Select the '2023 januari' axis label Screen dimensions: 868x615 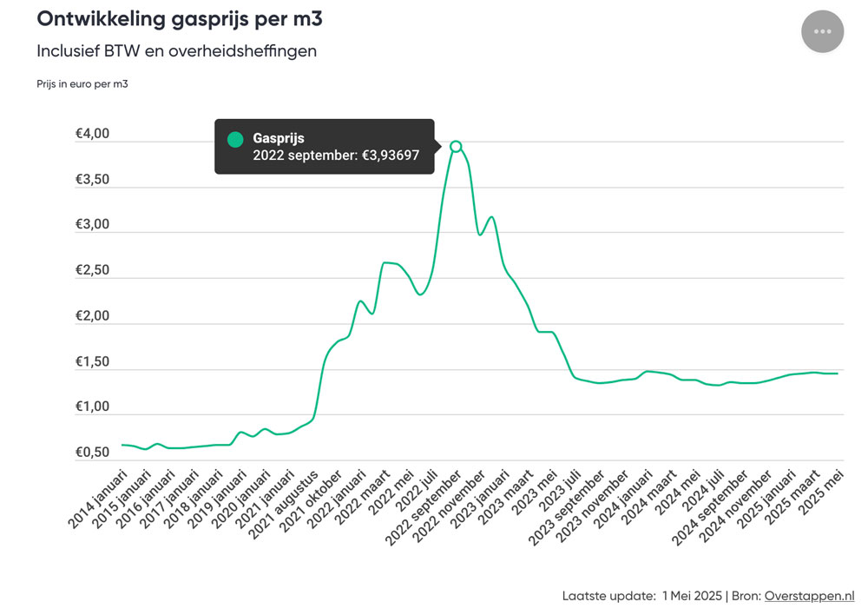[480, 499]
